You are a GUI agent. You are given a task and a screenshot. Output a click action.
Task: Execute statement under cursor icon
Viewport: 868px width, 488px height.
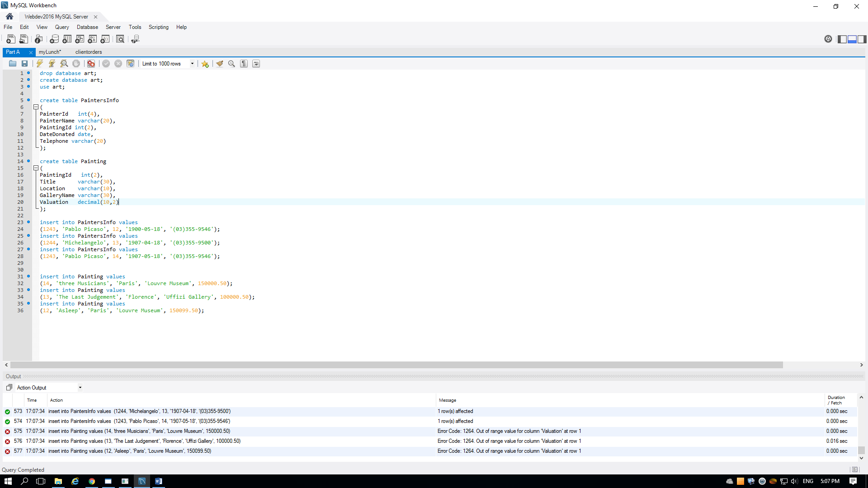(52, 64)
